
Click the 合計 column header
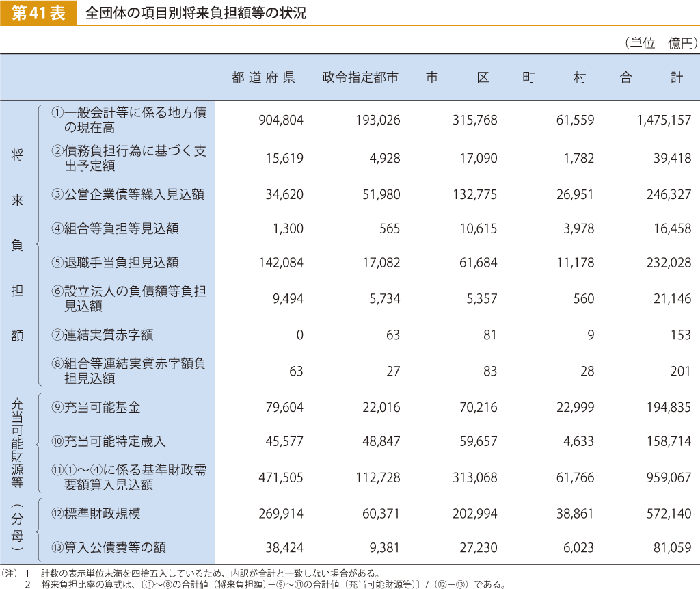click(651, 77)
